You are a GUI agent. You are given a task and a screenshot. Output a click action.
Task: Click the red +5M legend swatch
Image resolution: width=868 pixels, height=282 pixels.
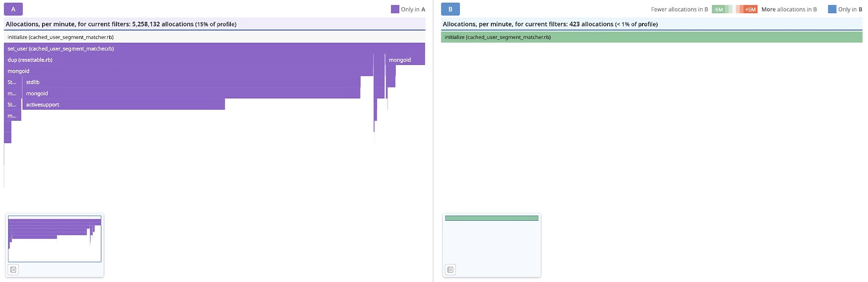[750, 10]
